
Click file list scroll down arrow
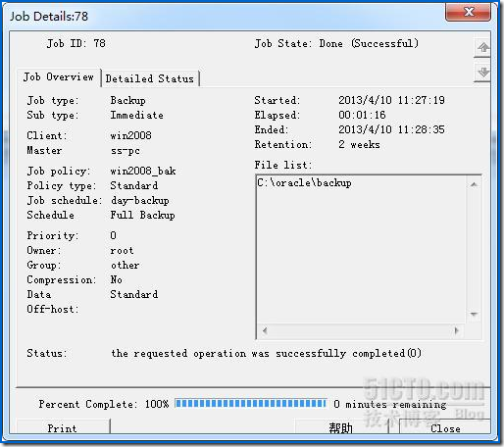pos(474,314)
